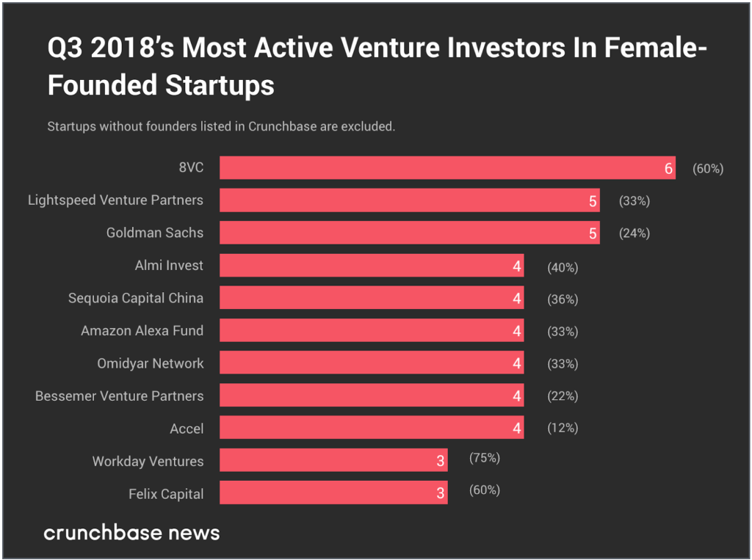Select the Accel bar
The height and width of the screenshot is (560, 752).
pyautogui.click(x=371, y=428)
